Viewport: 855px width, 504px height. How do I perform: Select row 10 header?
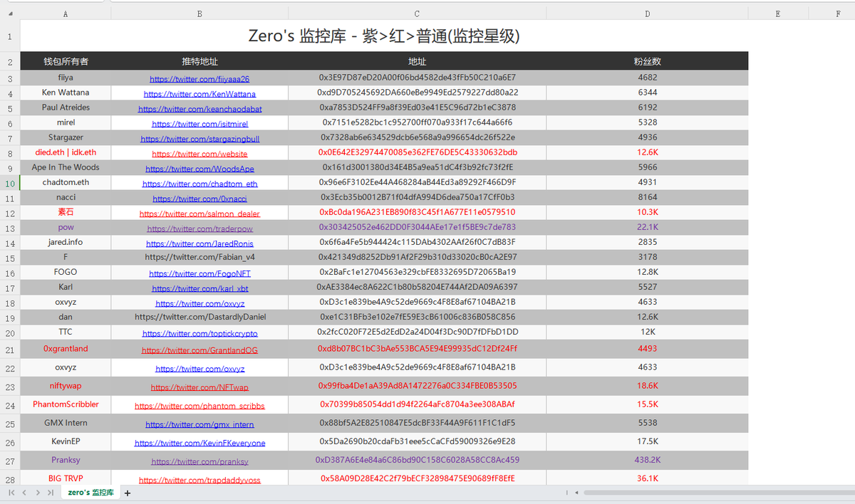[10, 183]
